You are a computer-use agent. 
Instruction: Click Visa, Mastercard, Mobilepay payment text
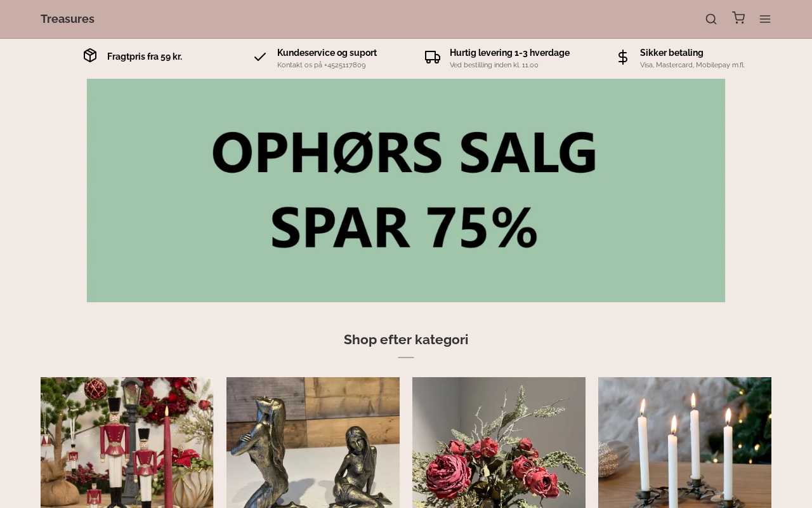tap(692, 65)
